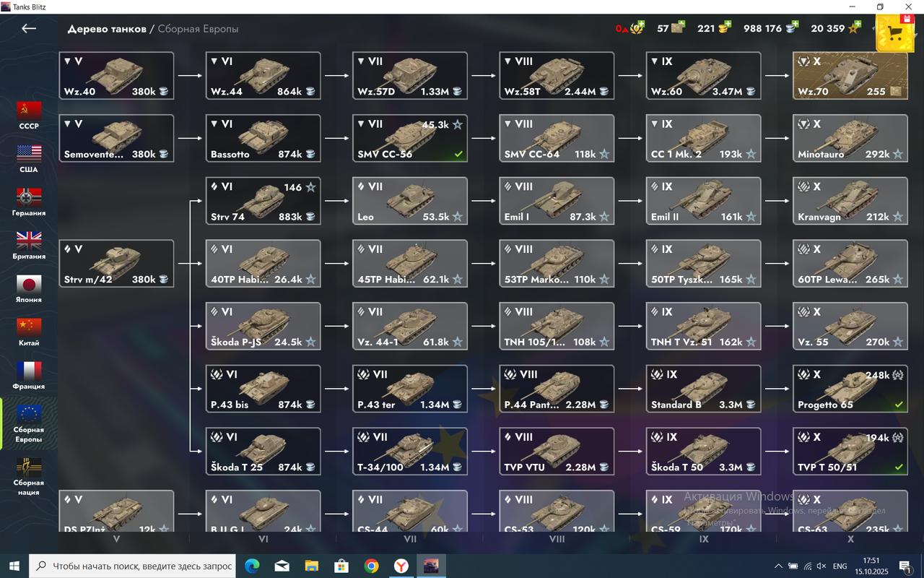Select the Strv m/42 tank
924x578 pixels.
click(116, 264)
